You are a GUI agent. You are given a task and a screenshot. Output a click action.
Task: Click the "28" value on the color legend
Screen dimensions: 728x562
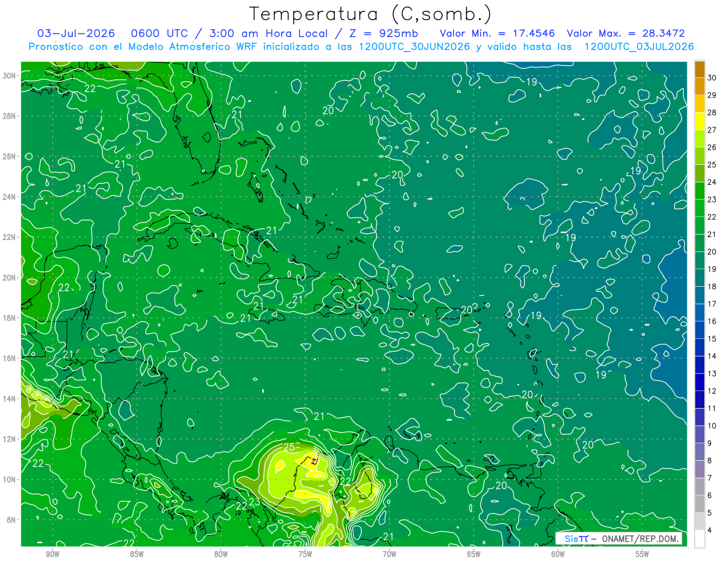[x=712, y=113]
